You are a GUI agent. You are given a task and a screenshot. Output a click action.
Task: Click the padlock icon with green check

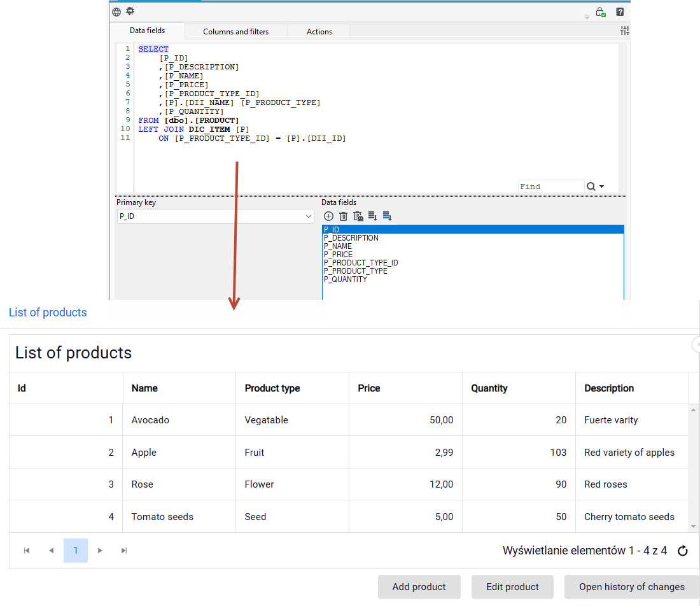(x=601, y=12)
